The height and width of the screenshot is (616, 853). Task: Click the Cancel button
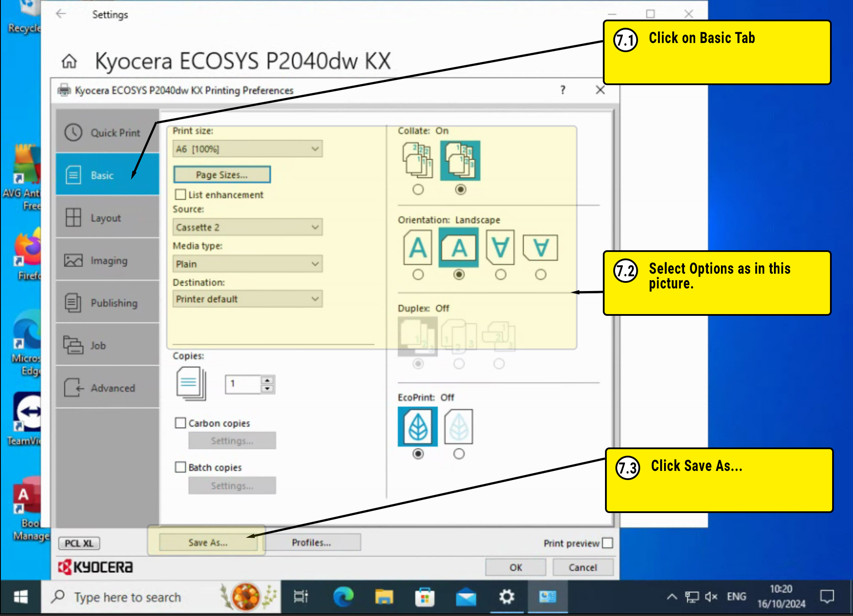[x=583, y=567]
